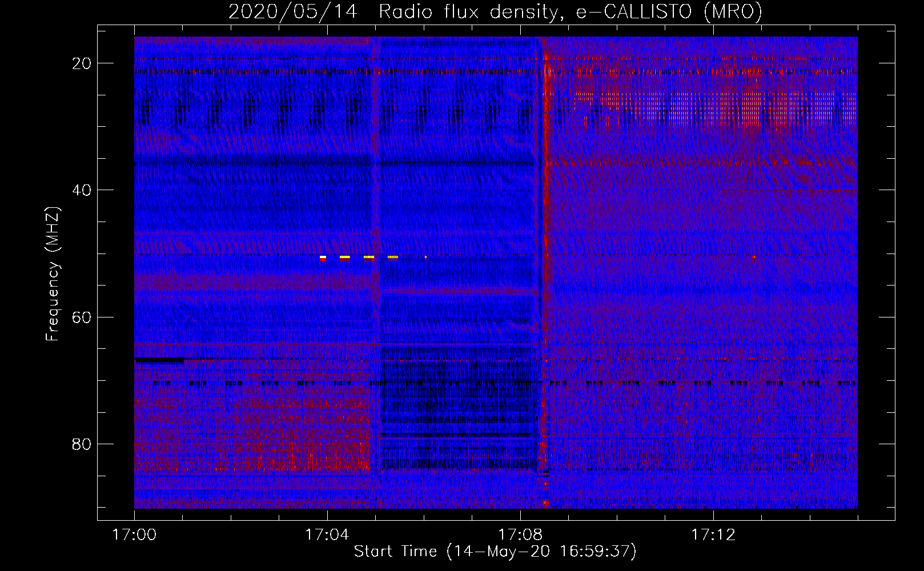Click the thick black horizontal bar near 67 MHz
Image resolution: width=924 pixels, height=571 pixels.
[159, 360]
